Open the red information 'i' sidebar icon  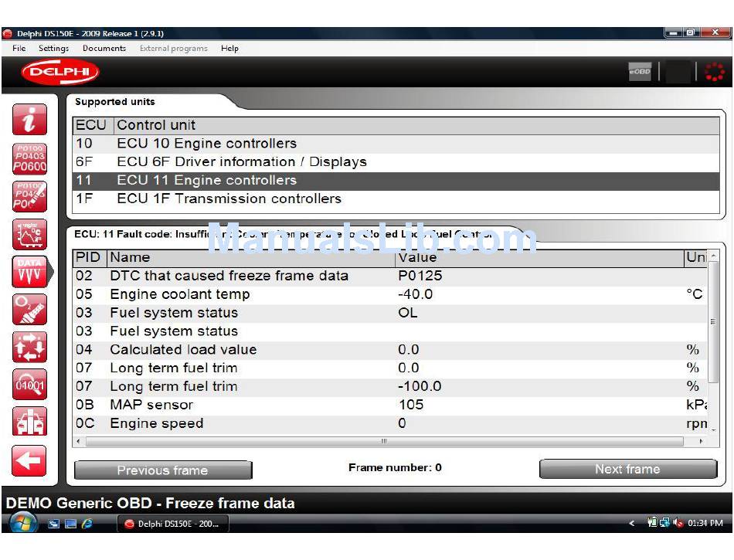click(x=30, y=120)
